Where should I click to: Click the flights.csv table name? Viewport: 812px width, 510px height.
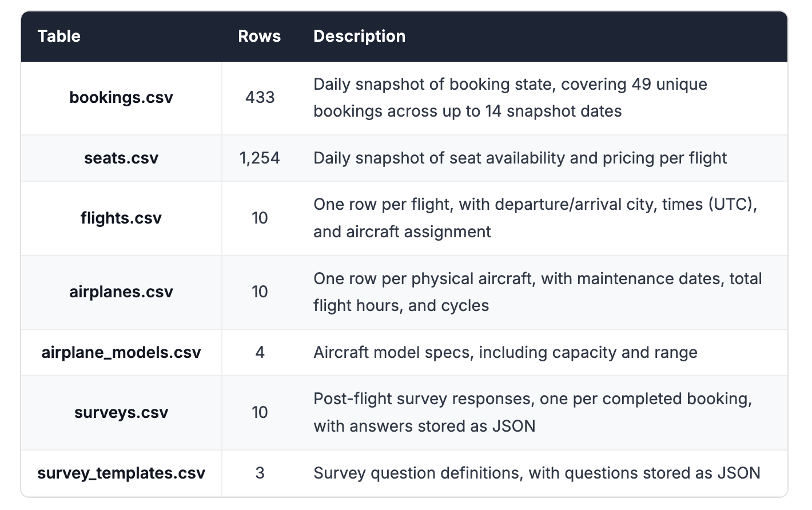pos(121,218)
